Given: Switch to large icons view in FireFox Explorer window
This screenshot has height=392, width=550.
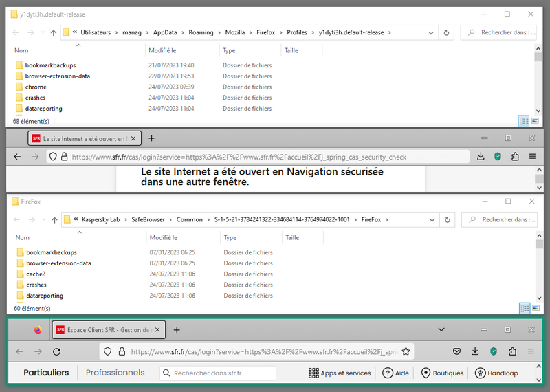Looking at the screenshot, I should coord(536,309).
